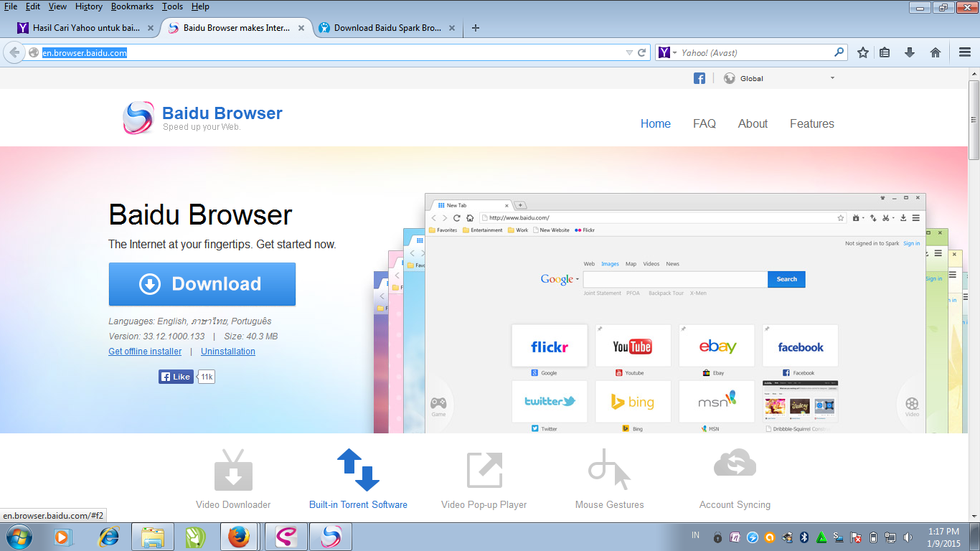Open the Get offline installer link

(x=145, y=352)
